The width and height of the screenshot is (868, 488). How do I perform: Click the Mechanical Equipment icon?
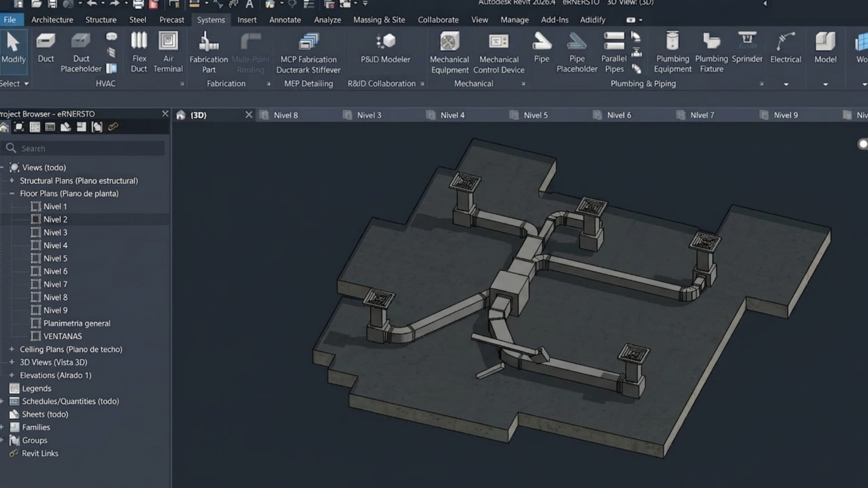click(x=449, y=42)
